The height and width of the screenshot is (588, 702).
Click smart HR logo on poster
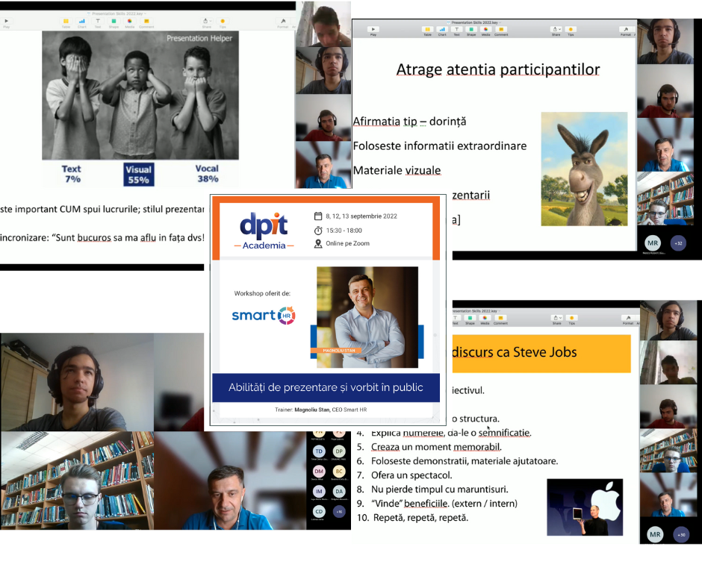[x=263, y=316]
